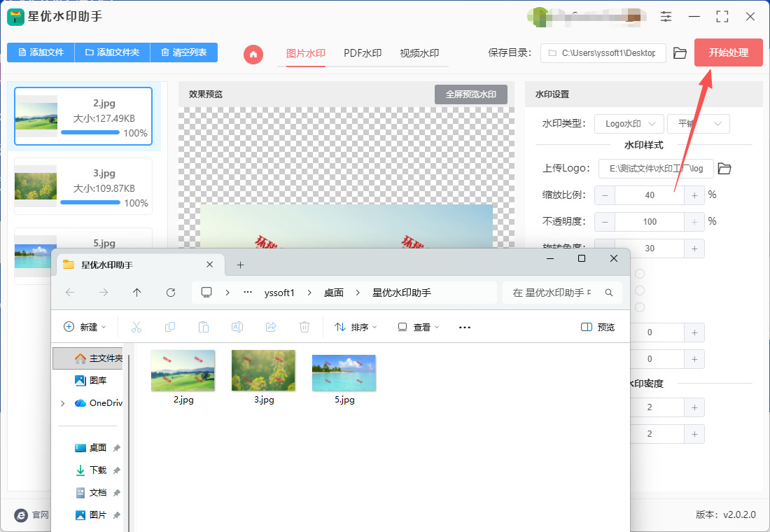Open the settings sliders icon in title bar
Image resolution: width=770 pixels, height=532 pixels.
coord(666,16)
